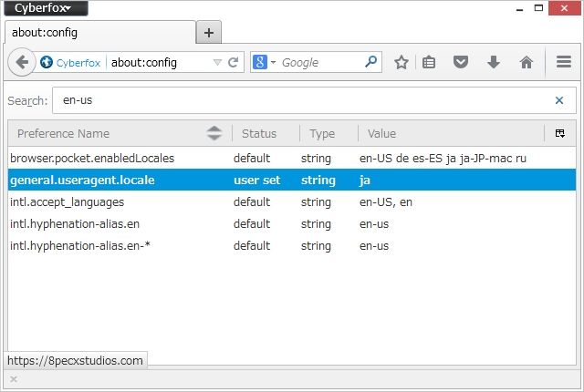Close the bottom bar with small X

[14, 379]
